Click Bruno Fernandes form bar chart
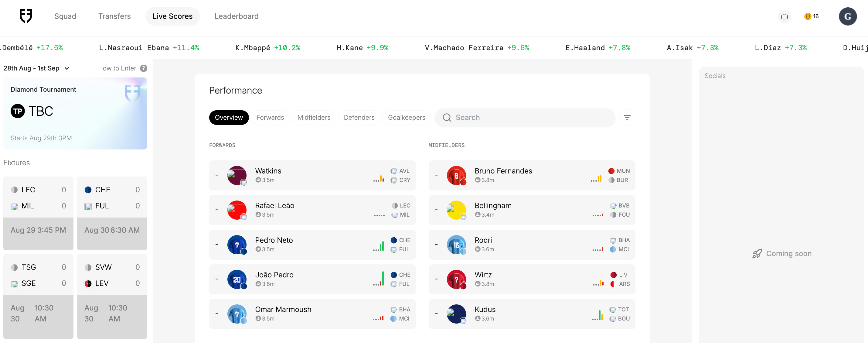 pyautogui.click(x=596, y=179)
